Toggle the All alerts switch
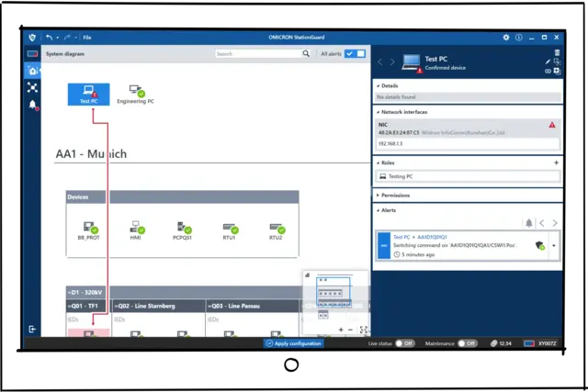Screen dimensions: 588x392 [354, 54]
